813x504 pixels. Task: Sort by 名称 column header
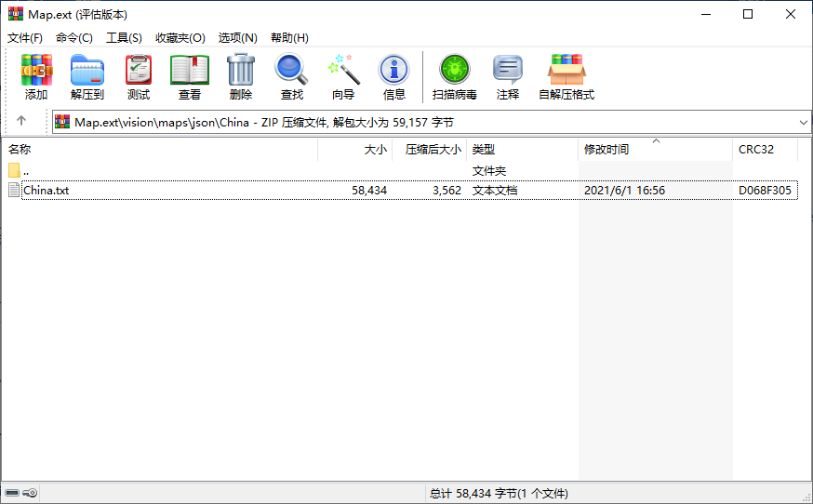click(x=160, y=150)
